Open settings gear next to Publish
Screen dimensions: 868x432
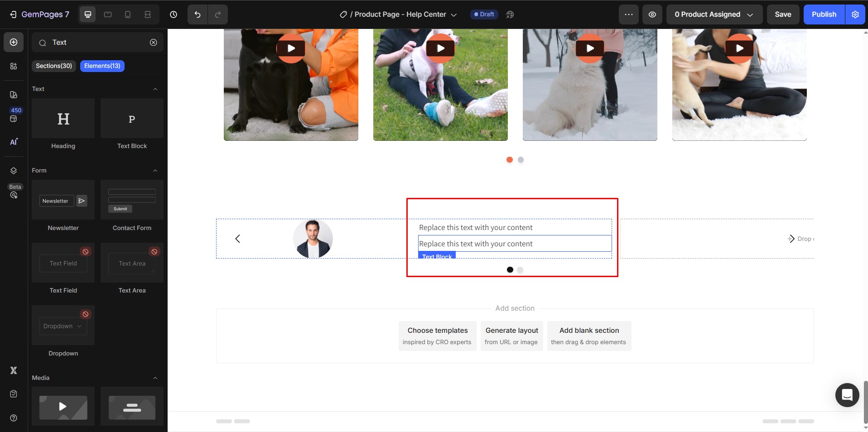[855, 14]
